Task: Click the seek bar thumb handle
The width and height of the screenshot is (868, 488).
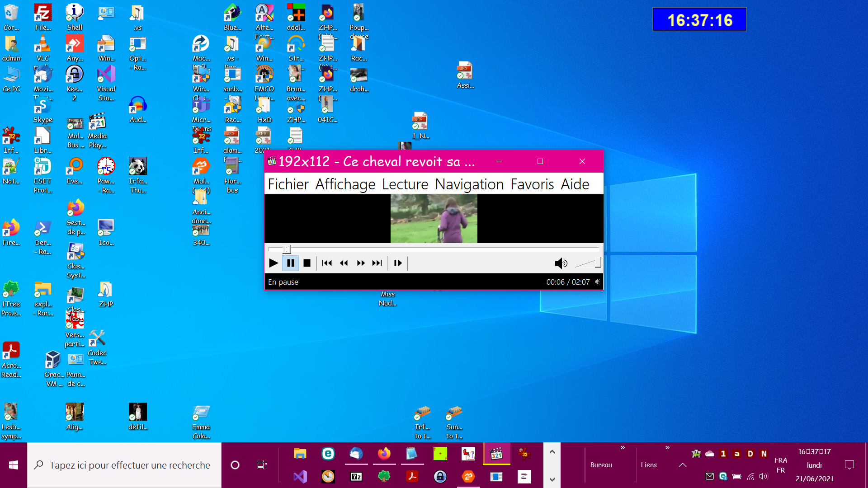Action: coord(287,249)
